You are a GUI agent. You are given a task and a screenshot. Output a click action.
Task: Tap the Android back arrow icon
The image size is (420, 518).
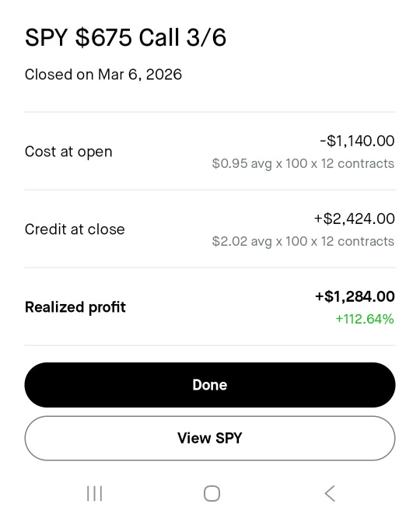[330, 494]
